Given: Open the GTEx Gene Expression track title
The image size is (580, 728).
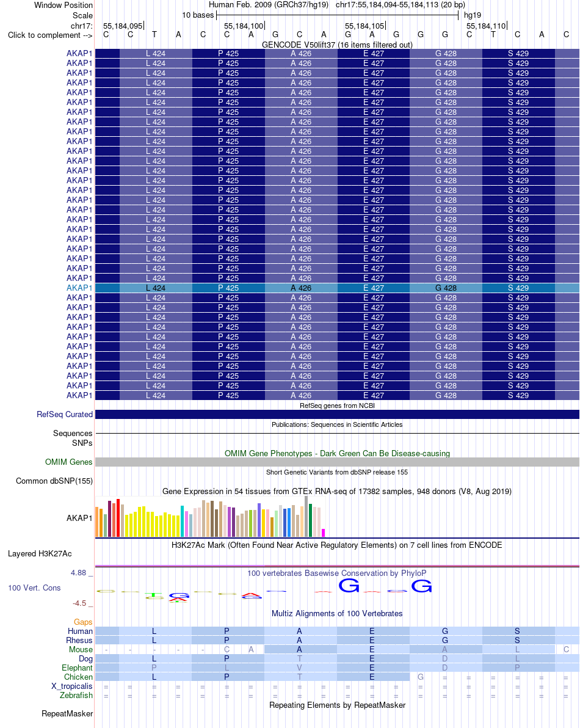Looking at the screenshot, I should 337,491.
